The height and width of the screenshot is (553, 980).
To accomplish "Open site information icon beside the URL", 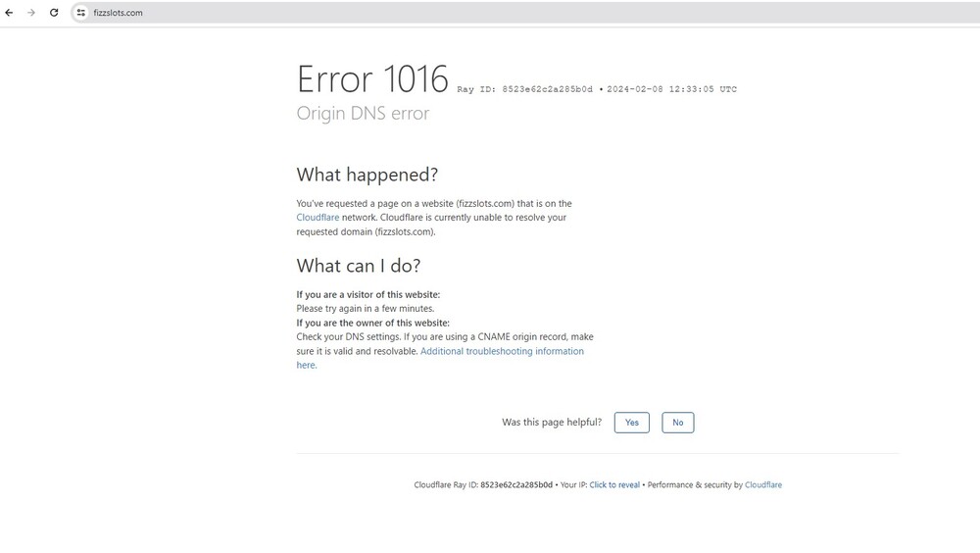I will tap(81, 13).
